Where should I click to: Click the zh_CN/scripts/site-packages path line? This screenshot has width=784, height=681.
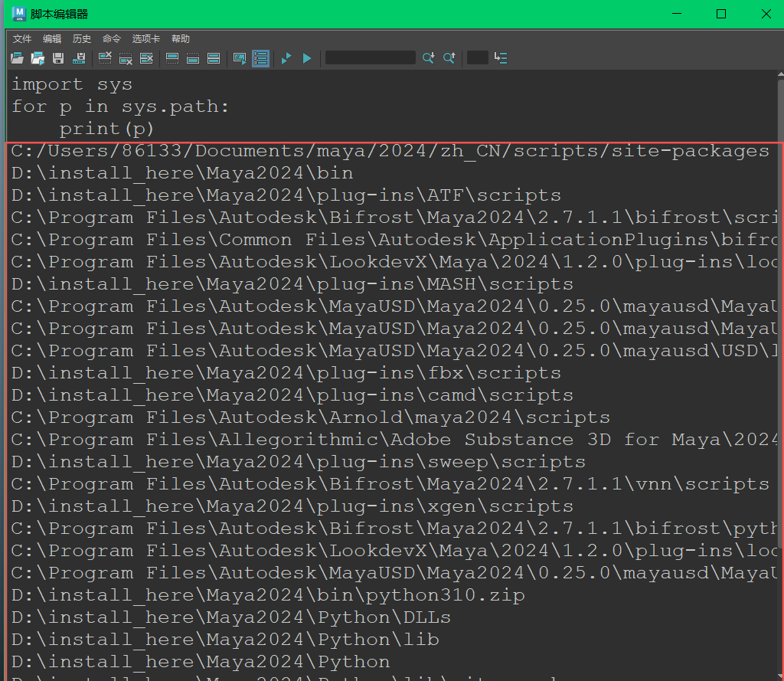click(390, 151)
